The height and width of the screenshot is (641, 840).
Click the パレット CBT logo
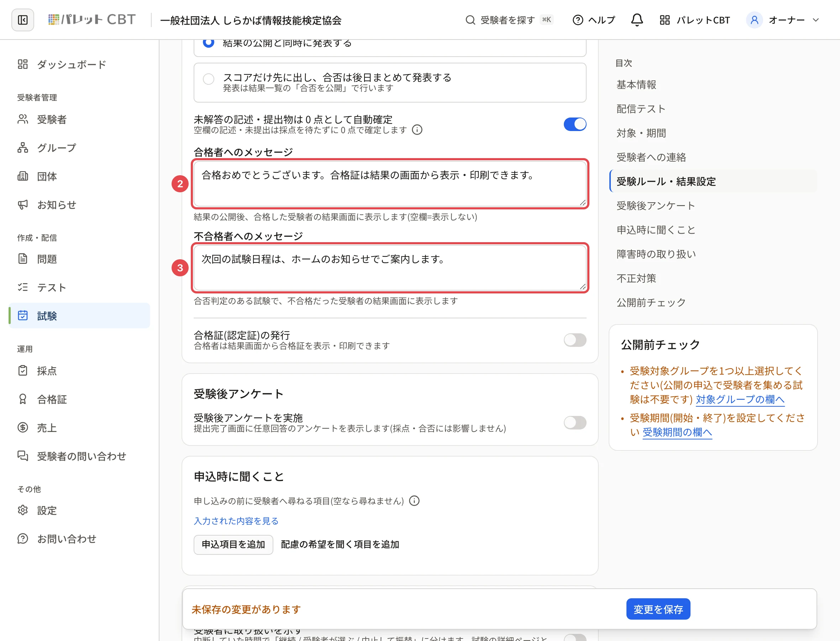(92, 20)
